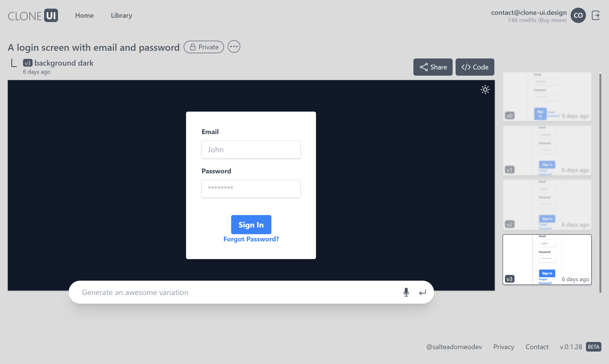
Task: Click the three-dot options menu icon
Action: tap(234, 47)
